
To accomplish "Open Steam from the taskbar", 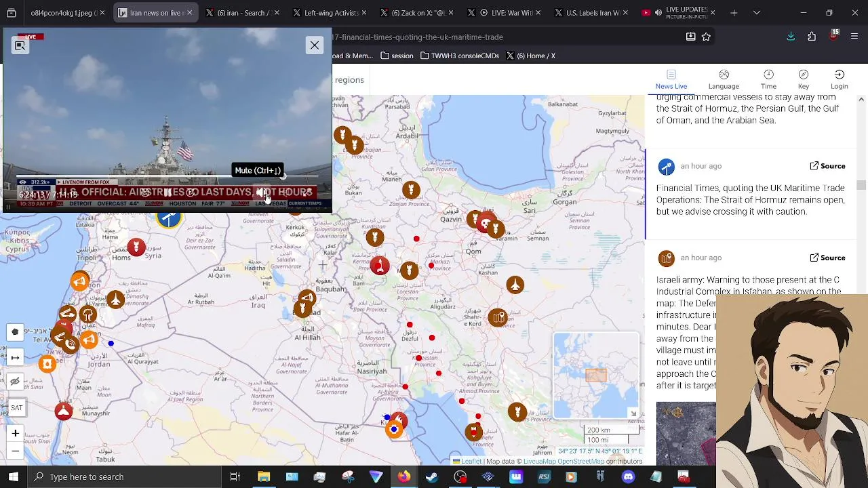I will [x=431, y=476].
